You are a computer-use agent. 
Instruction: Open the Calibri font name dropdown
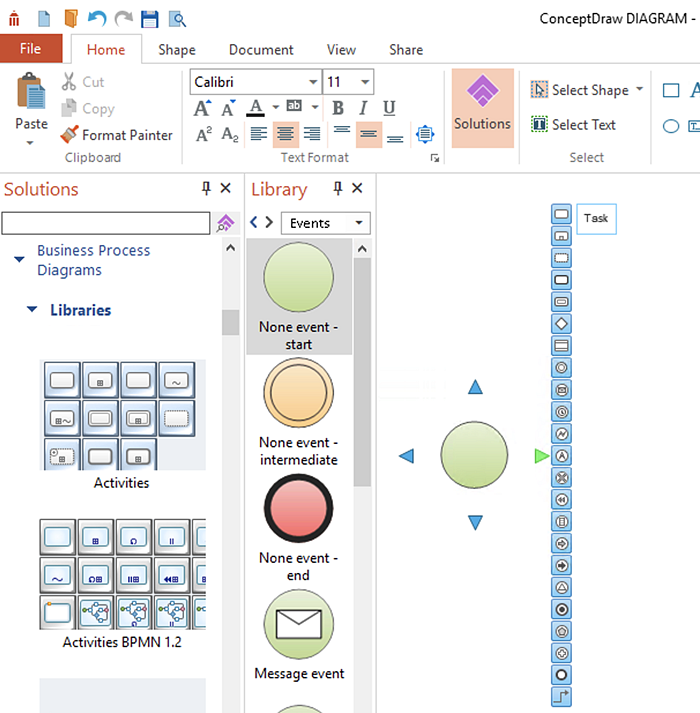click(x=313, y=82)
